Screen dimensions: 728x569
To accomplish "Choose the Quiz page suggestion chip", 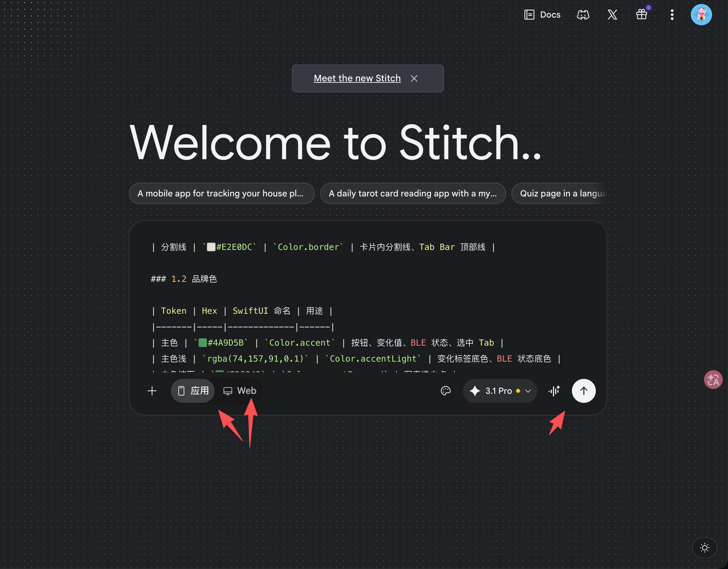I will pos(559,193).
